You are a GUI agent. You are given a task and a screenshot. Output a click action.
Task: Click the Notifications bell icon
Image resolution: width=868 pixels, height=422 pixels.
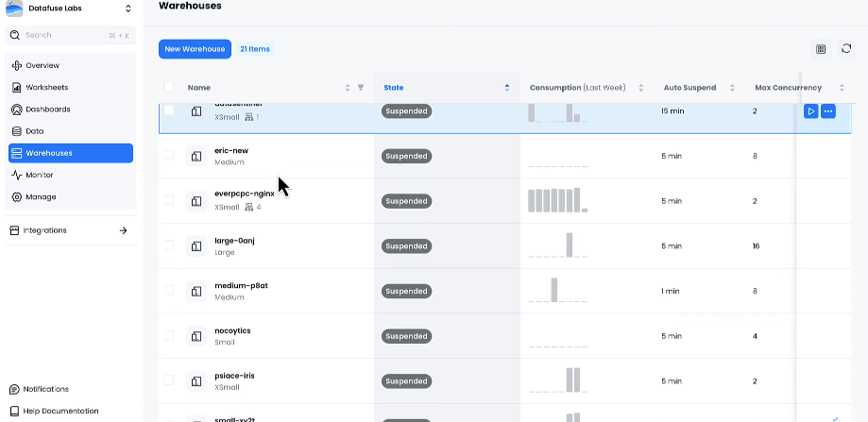15,389
